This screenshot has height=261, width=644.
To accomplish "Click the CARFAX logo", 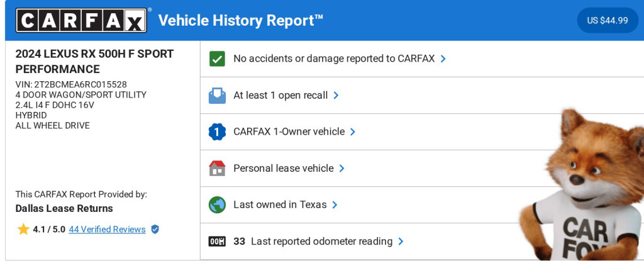I will pos(82,20).
